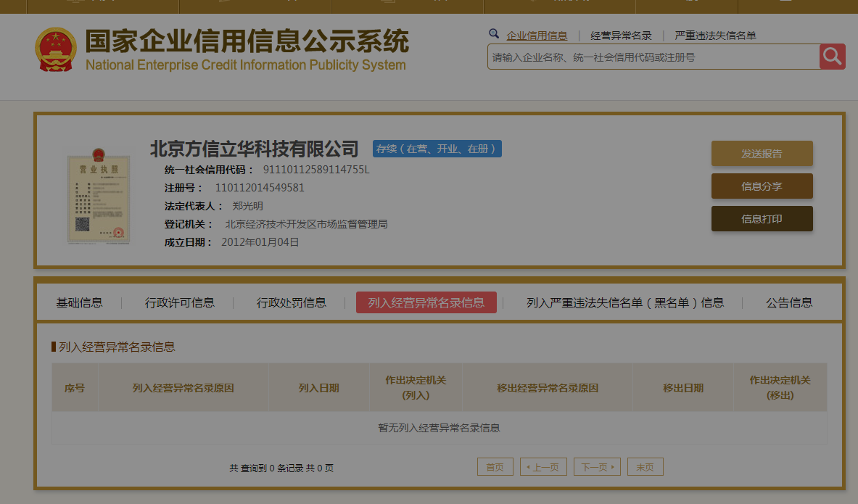Click the national emblem logo
This screenshot has width=858, height=504.
[56, 50]
